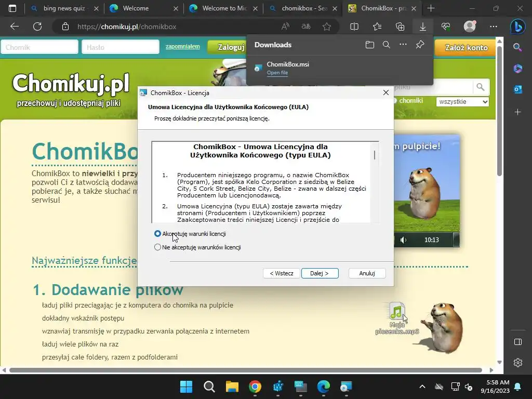532x399 pixels.
Task: Click the Chomikuj.pl logo
Action: tap(71, 84)
